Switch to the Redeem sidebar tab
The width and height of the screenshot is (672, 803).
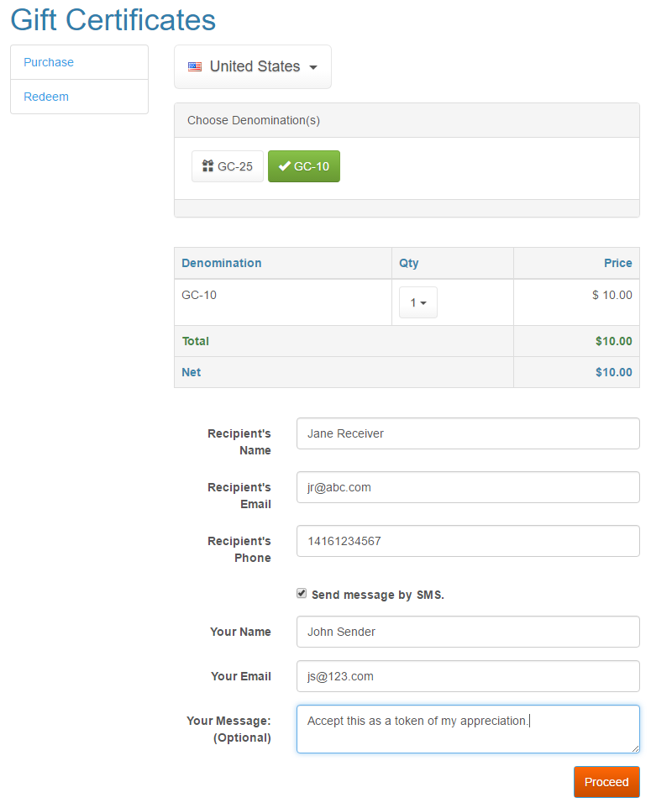pyautogui.click(x=80, y=97)
